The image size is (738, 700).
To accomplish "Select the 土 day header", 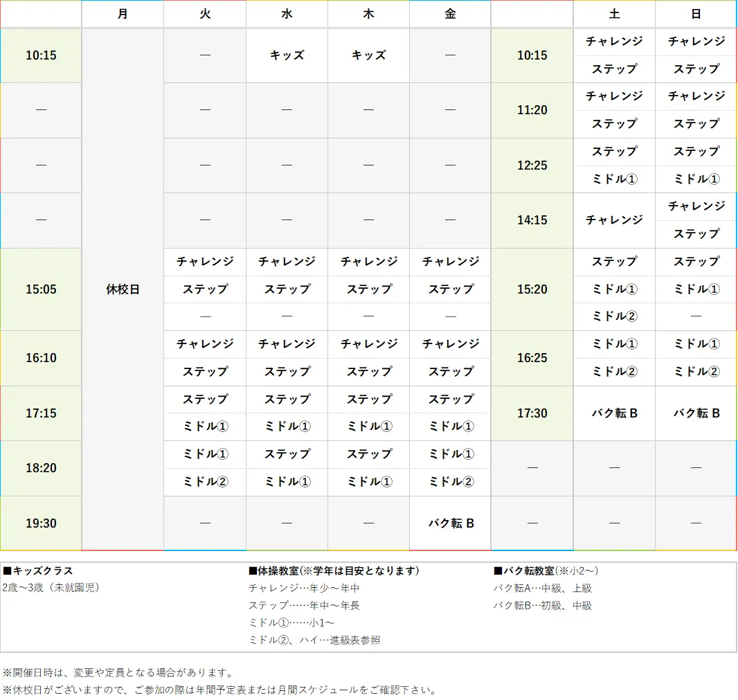I will pyautogui.click(x=613, y=14).
